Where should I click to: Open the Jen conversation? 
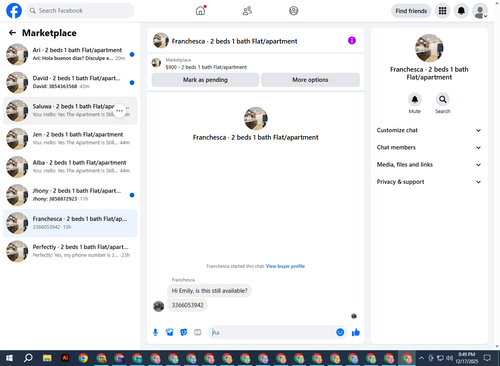coord(70,139)
